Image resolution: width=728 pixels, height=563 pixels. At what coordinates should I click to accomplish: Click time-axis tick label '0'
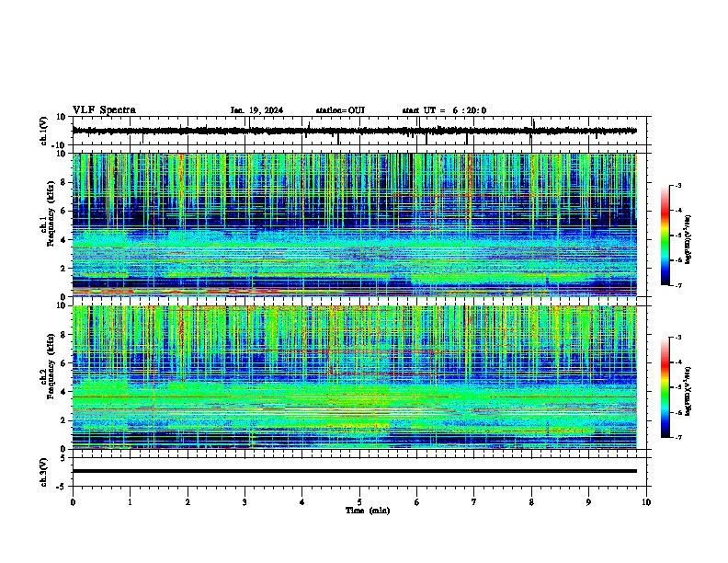pyautogui.click(x=73, y=502)
